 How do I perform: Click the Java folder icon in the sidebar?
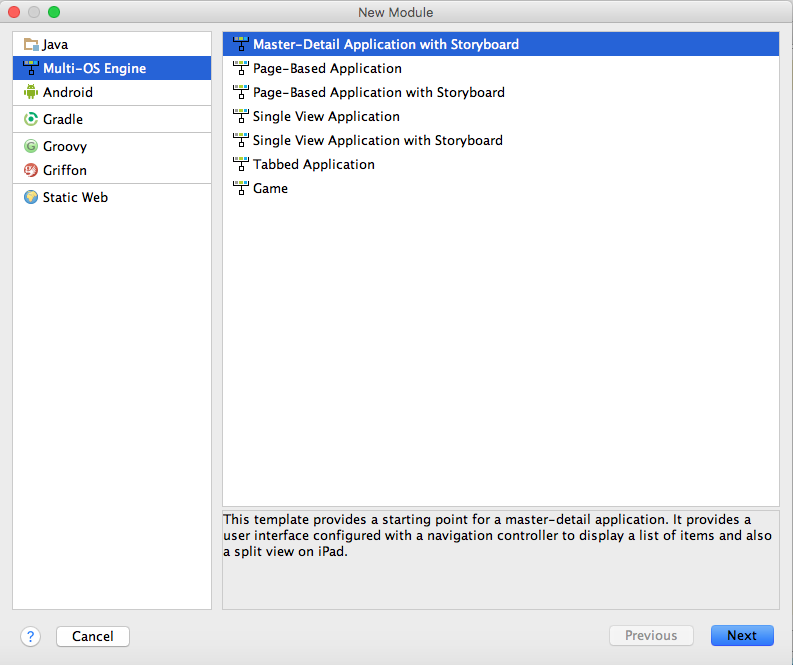coord(31,45)
